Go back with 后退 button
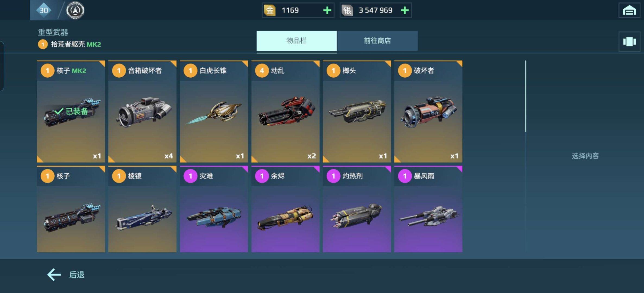Screen dimensions: 644x293 pos(66,275)
